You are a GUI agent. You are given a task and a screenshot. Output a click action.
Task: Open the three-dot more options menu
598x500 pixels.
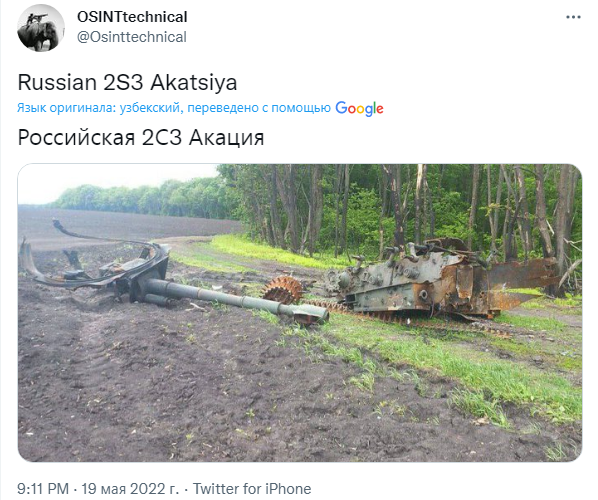[x=573, y=17]
